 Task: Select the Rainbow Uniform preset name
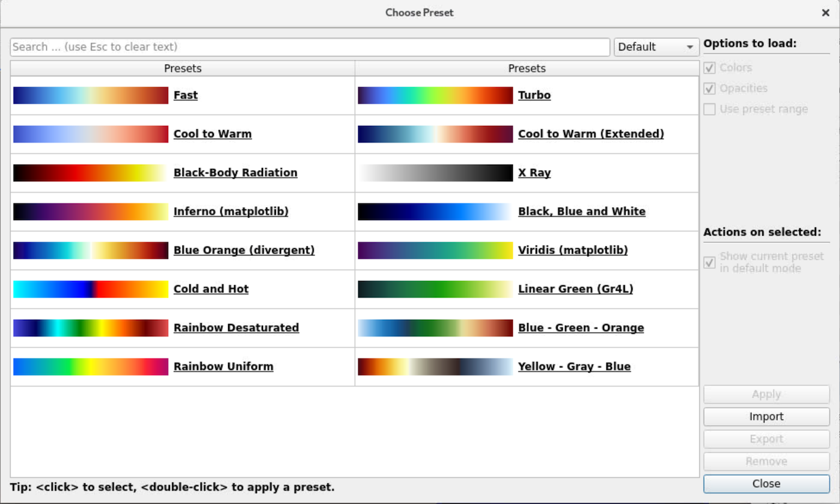tap(223, 366)
